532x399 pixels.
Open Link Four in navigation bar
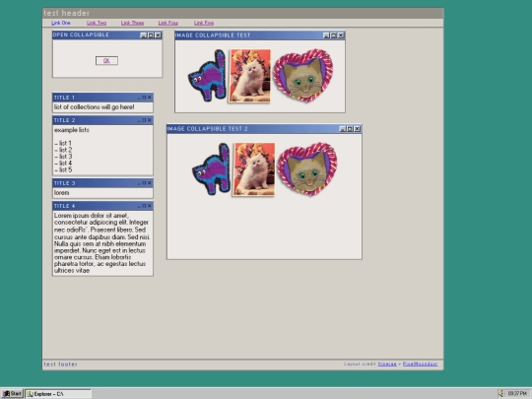(x=168, y=23)
